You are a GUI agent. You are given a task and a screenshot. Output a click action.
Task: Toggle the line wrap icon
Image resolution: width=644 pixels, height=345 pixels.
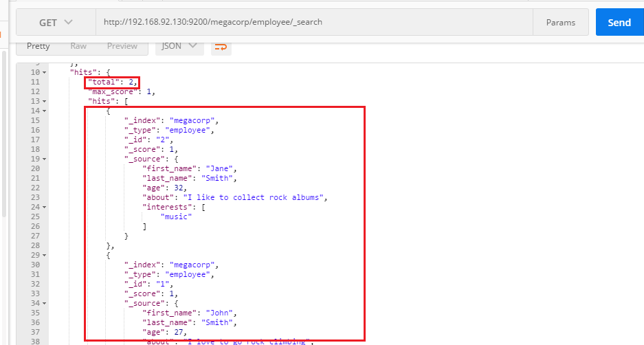tap(221, 47)
